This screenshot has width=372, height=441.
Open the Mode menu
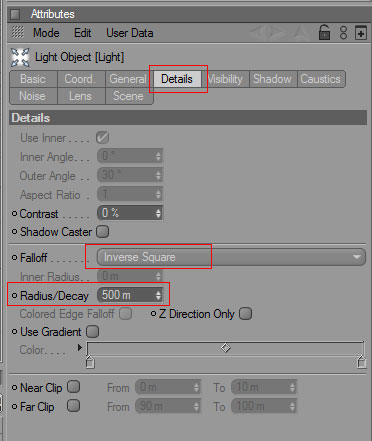tap(46, 33)
